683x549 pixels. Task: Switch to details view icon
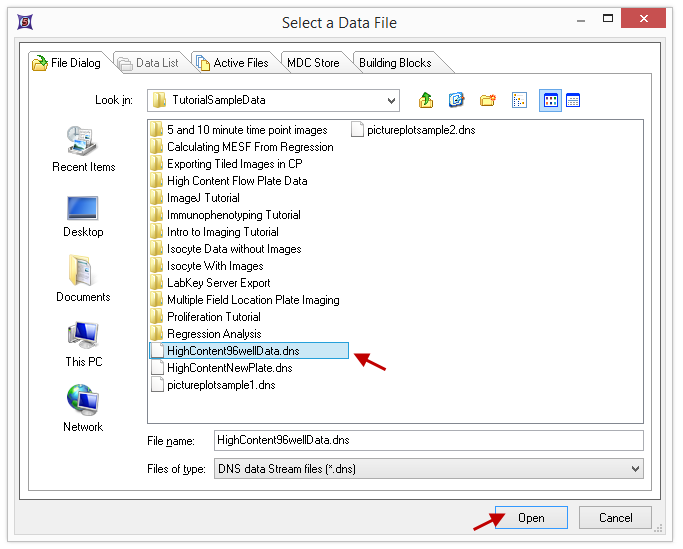[x=573, y=100]
